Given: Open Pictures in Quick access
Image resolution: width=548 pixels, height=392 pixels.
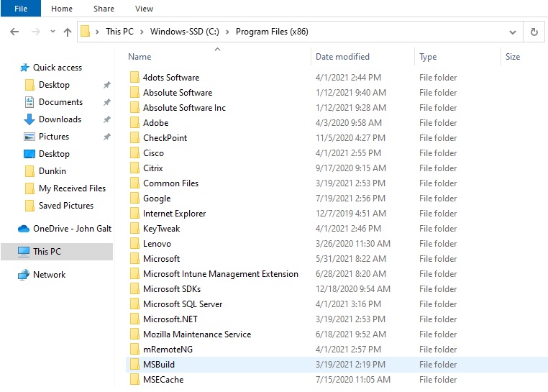Looking at the screenshot, I should [x=54, y=137].
